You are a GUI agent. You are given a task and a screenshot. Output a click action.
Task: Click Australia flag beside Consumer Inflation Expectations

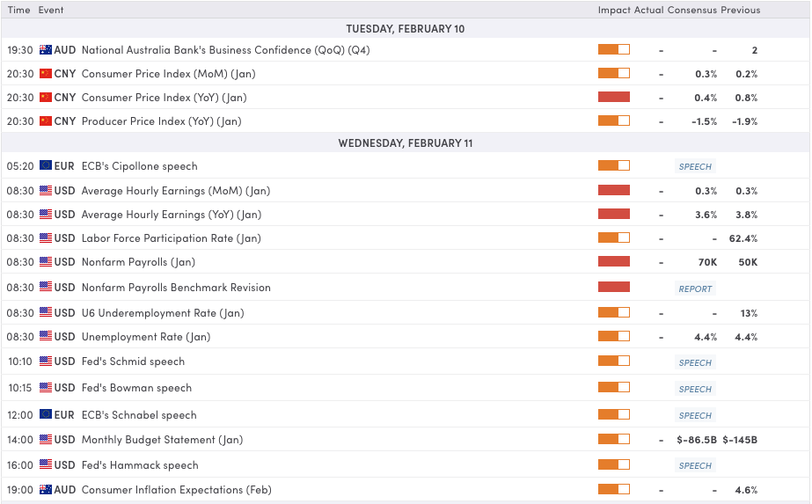coord(46,490)
